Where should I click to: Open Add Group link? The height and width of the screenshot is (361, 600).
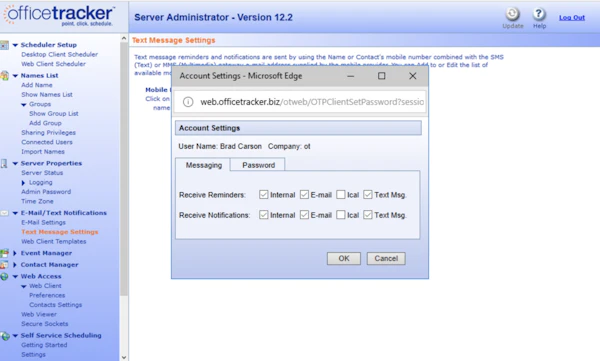coord(45,123)
